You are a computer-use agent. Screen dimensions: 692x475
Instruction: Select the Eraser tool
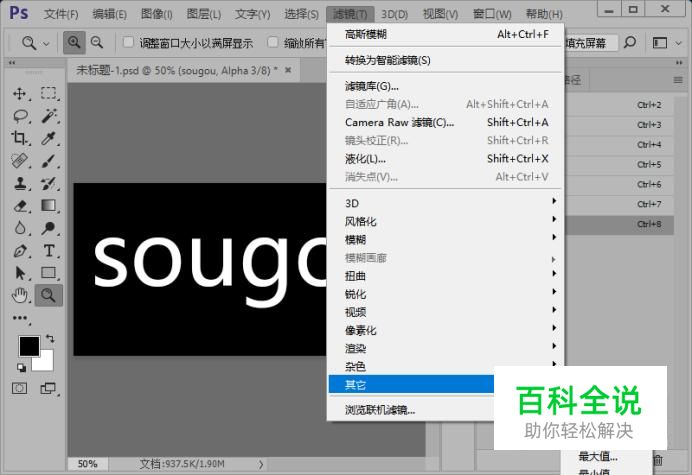coord(20,206)
